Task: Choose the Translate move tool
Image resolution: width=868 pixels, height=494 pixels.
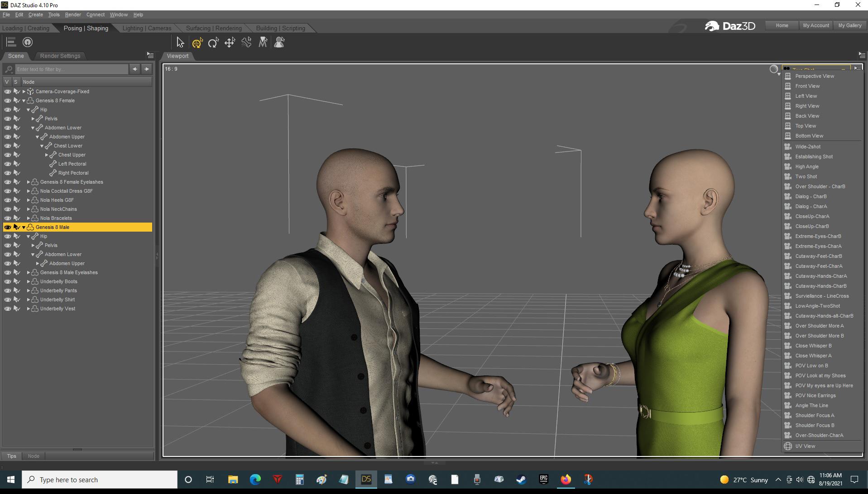Action: (x=230, y=43)
